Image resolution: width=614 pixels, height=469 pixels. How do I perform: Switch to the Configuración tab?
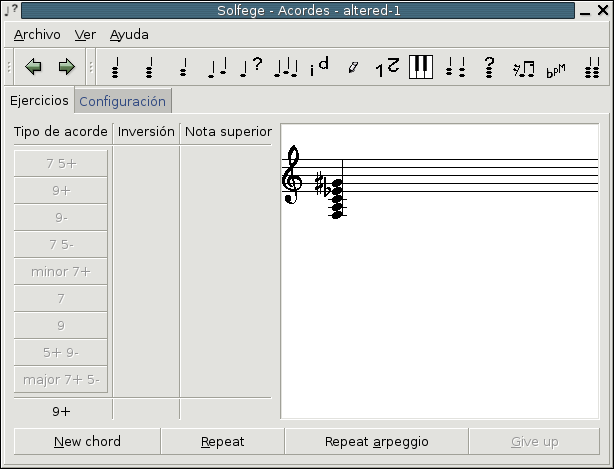122,101
